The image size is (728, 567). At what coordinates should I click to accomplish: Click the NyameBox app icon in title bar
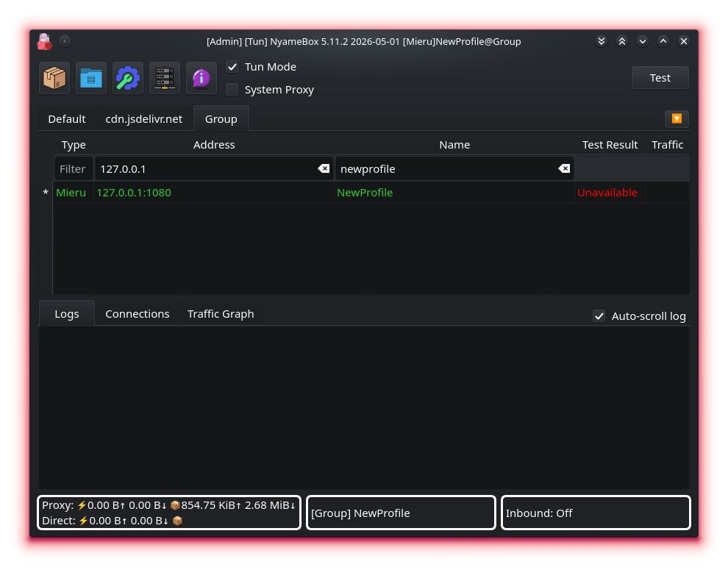(45, 41)
